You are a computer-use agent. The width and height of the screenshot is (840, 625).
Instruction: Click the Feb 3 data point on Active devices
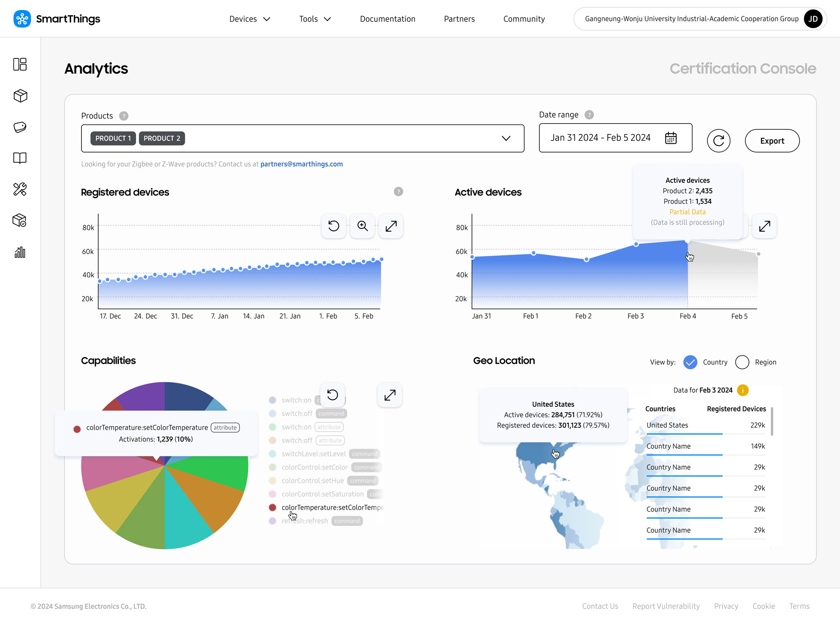coord(636,244)
